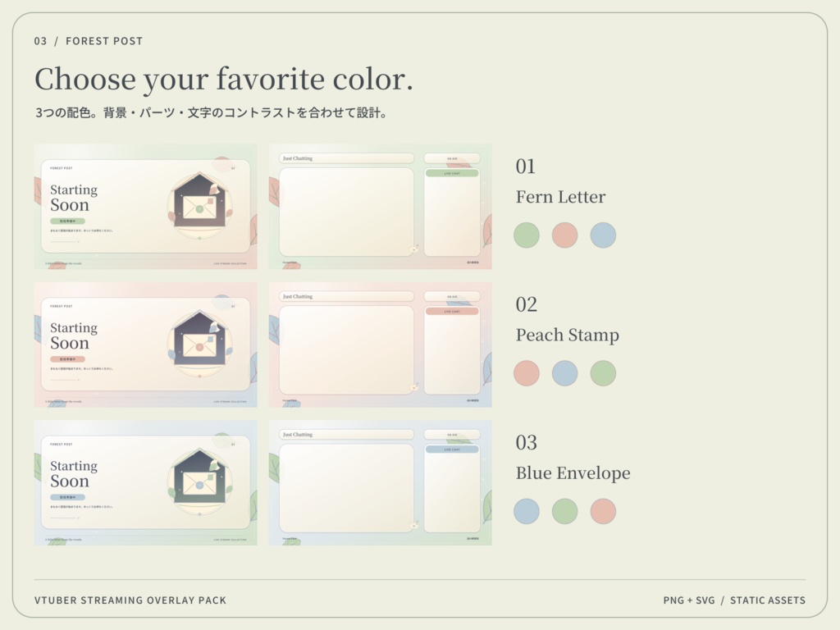Click the envelope house illustration in Fern Letter preview
Viewport: 840px width, 630px height.
(200, 206)
